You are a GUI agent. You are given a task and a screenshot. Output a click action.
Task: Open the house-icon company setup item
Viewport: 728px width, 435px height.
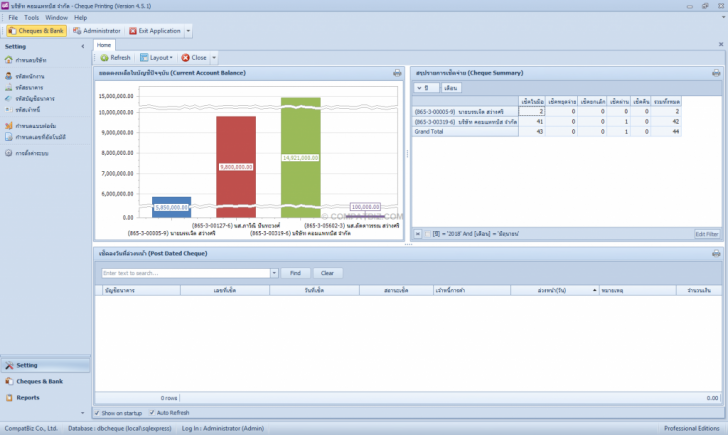click(26, 60)
